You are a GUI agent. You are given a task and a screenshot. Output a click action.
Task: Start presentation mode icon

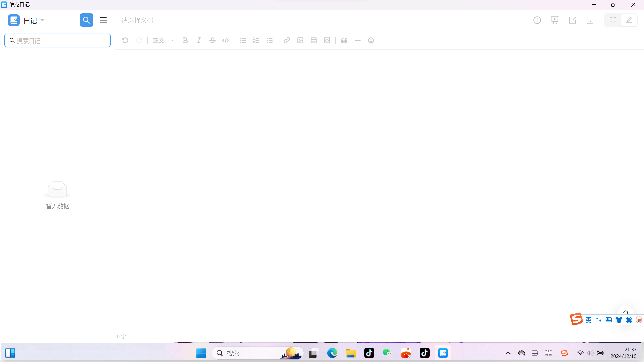point(555,20)
